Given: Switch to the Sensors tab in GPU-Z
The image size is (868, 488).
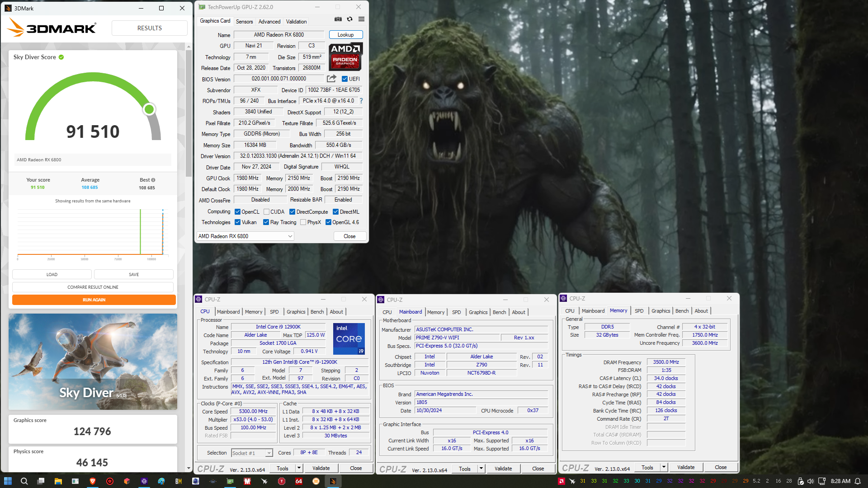Looking at the screenshot, I should coord(245,22).
